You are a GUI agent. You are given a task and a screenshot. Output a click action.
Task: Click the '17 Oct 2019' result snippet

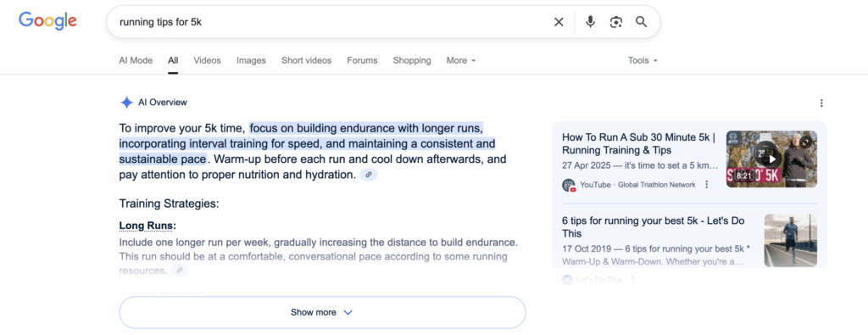tap(657, 254)
